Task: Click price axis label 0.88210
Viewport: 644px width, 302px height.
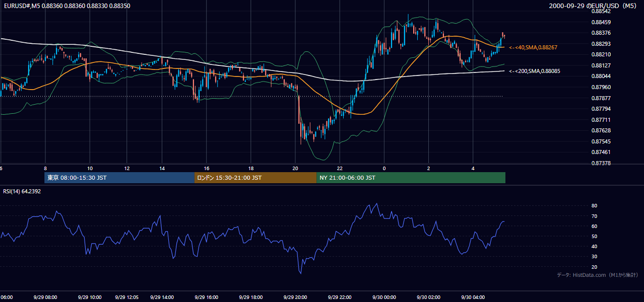Action: (x=601, y=54)
